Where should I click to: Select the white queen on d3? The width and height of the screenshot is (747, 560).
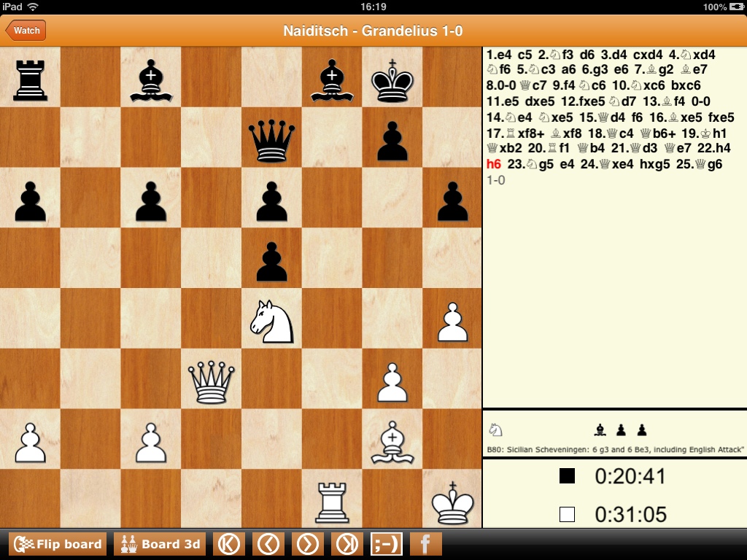coord(211,381)
